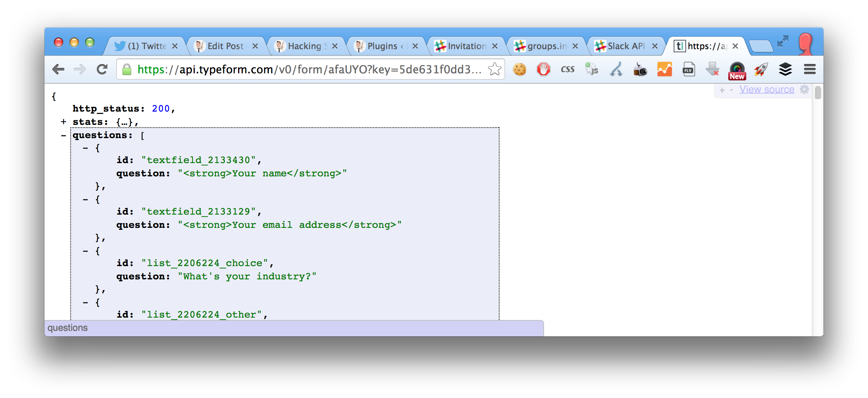Image resolution: width=868 pixels, height=398 pixels.
Task: Click the camera screenshot extension icon
Action: pos(640,70)
